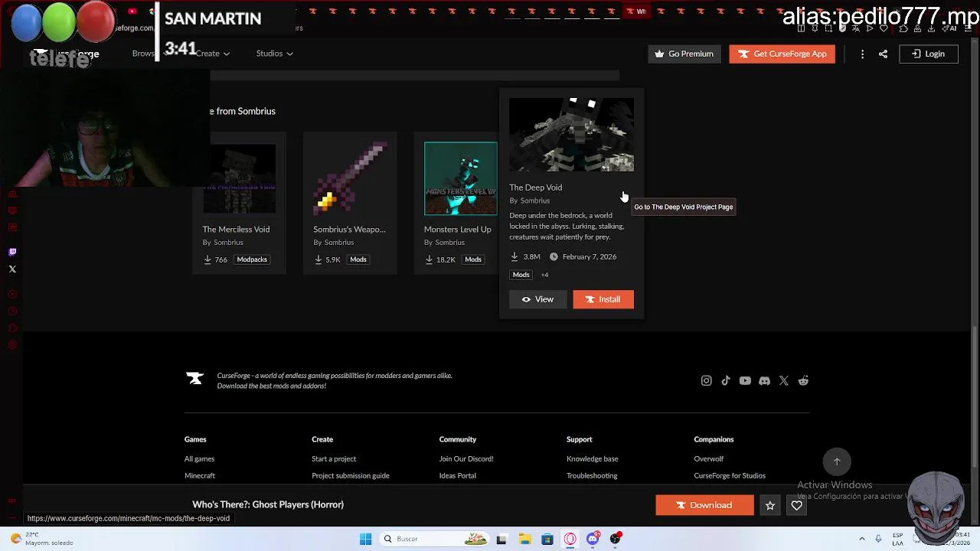Image resolution: width=980 pixels, height=551 pixels.
Task: Open All games footer link
Action: [x=199, y=459]
